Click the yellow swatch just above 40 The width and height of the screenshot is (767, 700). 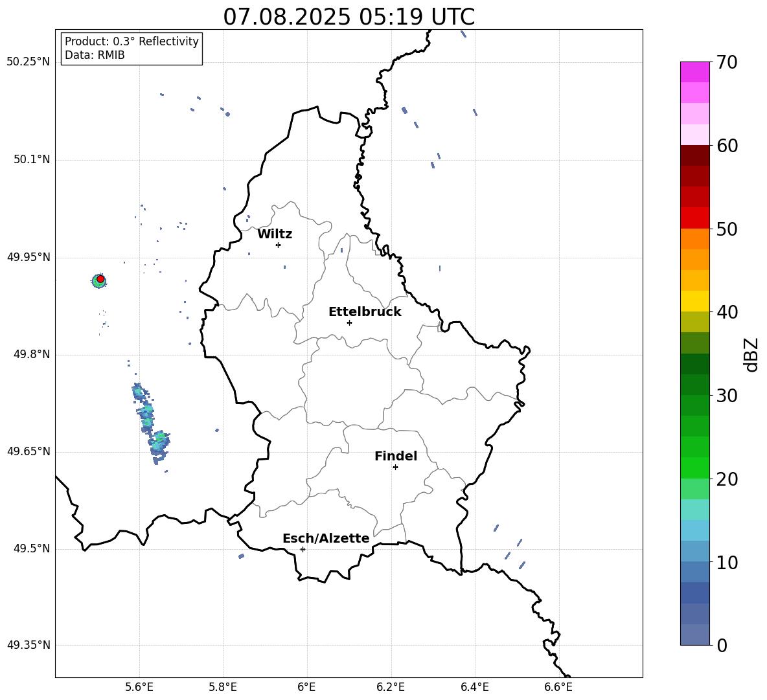694,301
